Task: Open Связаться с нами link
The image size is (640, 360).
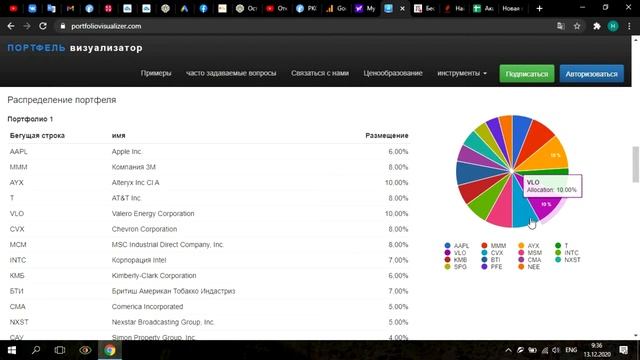Action: (320, 73)
